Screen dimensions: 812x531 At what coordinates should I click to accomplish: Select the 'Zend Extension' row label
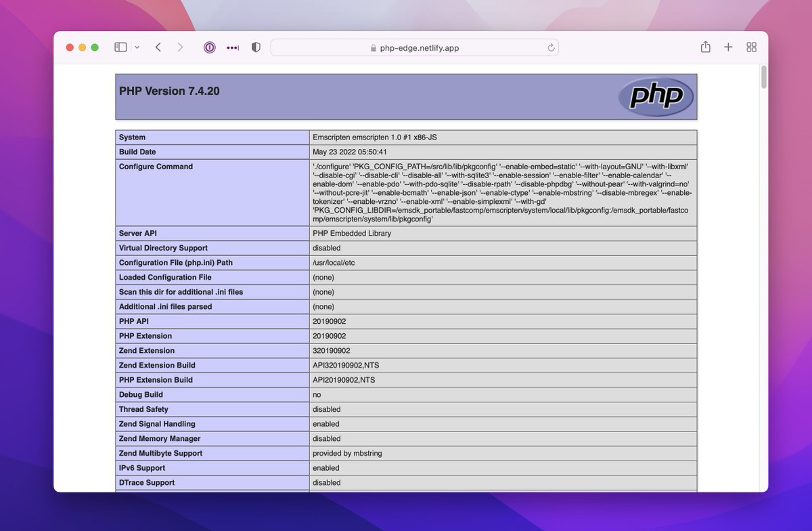coord(147,351)
